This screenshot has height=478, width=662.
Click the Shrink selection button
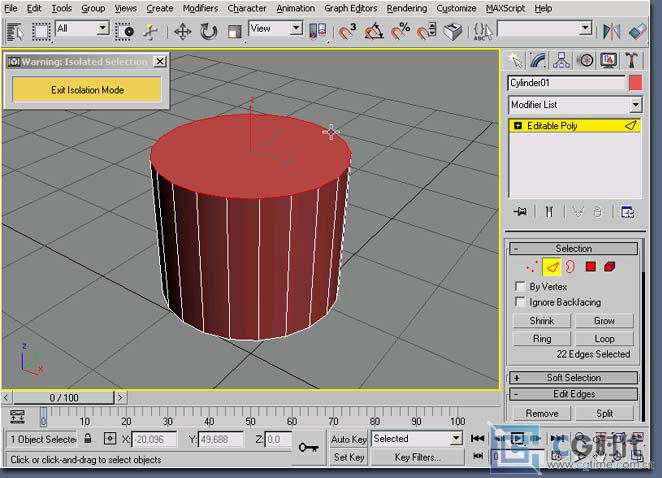click(542, 320)
